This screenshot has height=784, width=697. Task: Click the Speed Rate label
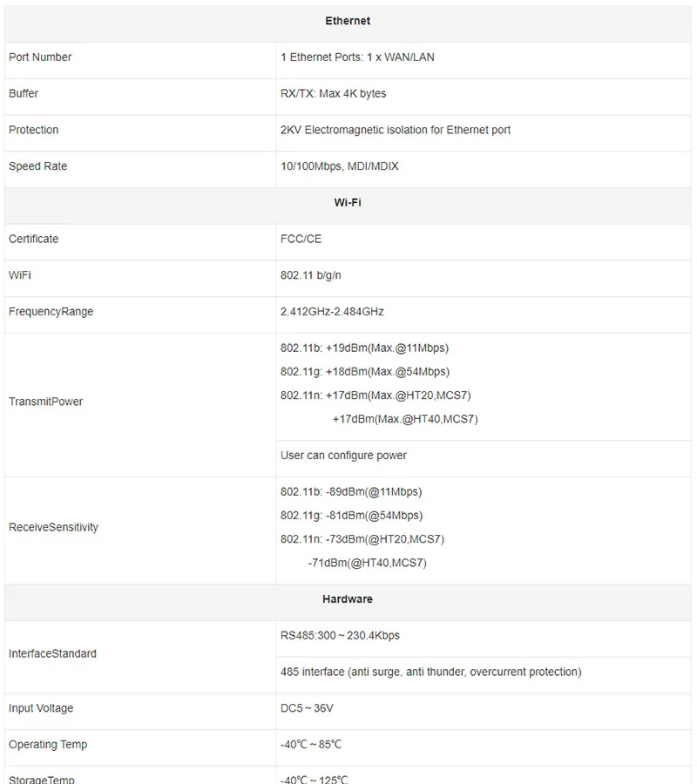coord(38,166)
